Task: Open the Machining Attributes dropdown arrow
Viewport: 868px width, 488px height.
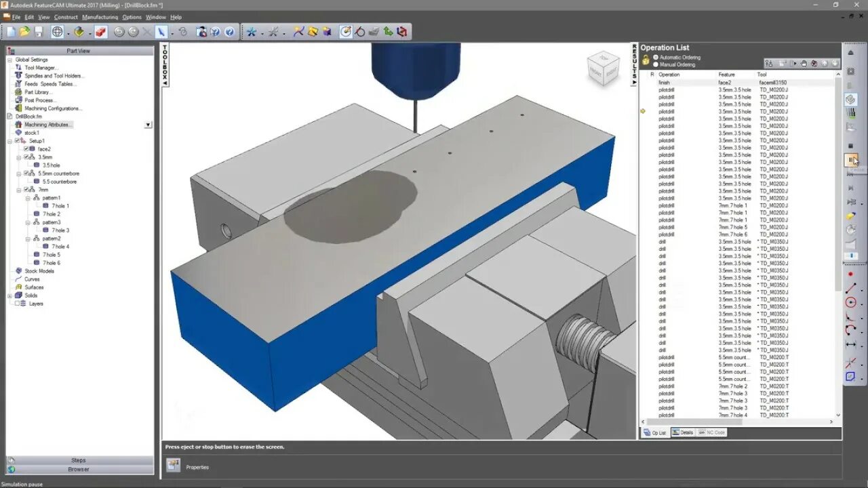Action: click(148, 125)
